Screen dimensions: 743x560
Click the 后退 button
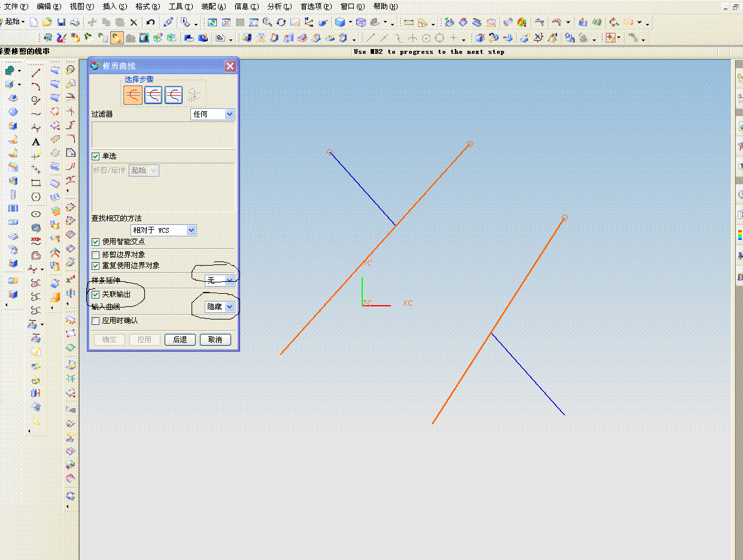pyautogui.click(x=180, y=340)
